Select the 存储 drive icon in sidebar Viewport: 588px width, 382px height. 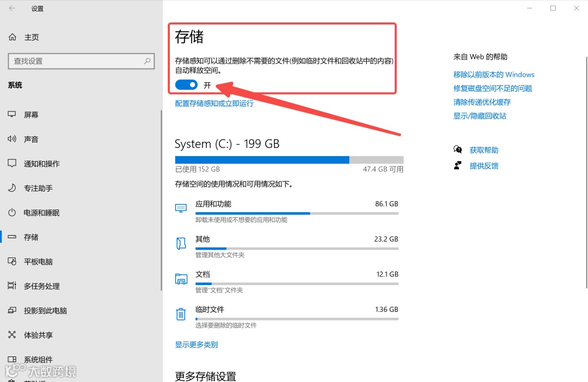(12, 237)
